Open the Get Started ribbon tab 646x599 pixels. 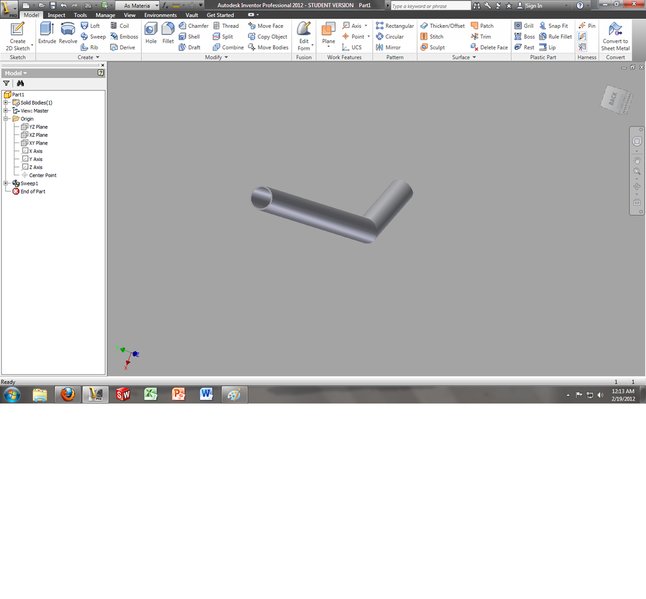click(220, 15)
